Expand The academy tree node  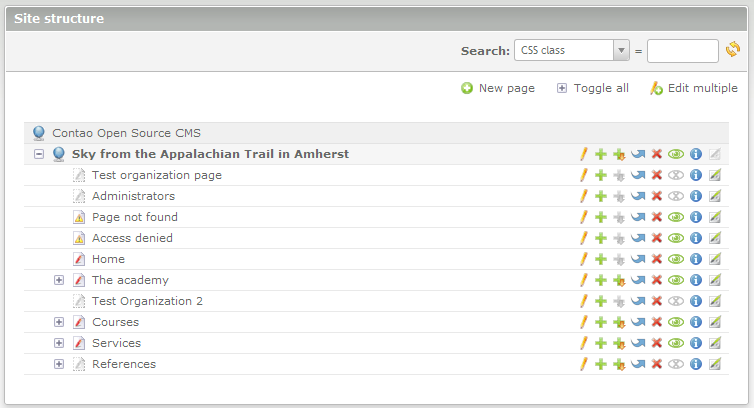(59, 280)
